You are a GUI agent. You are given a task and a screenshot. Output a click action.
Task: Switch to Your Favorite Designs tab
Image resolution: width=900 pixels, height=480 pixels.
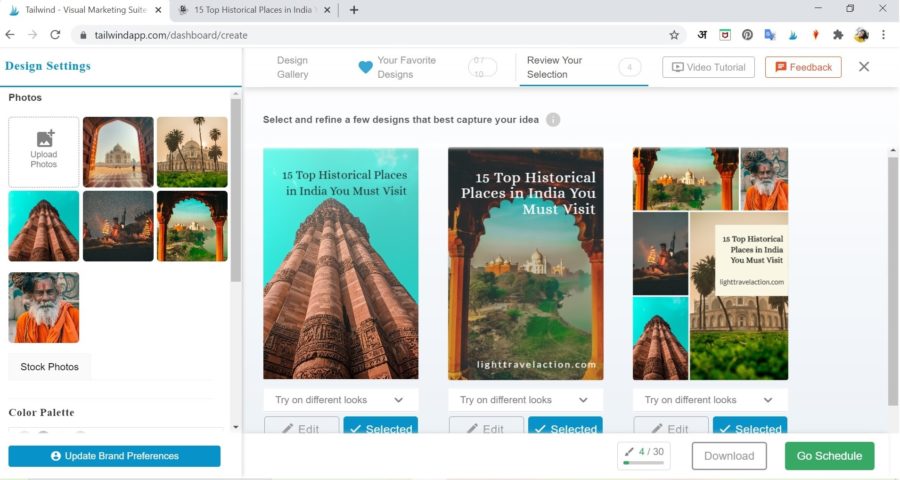click(406, 67)
